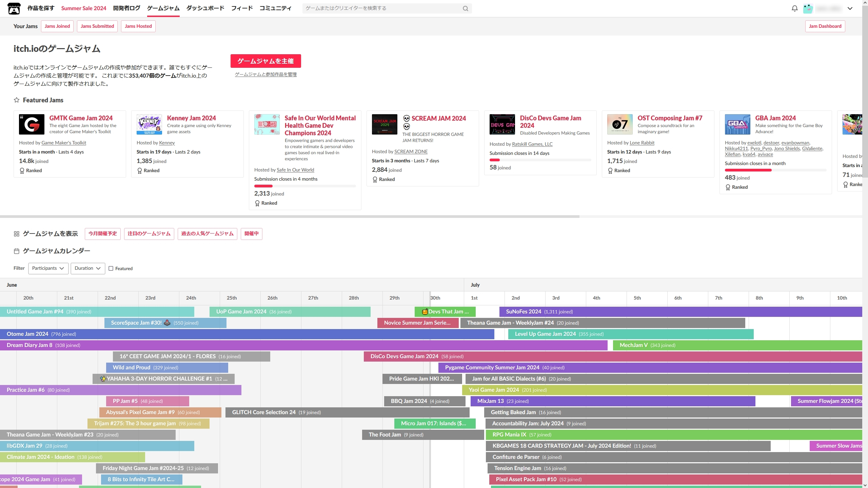The width and height of the screenshot is (868, 488).
Task: Click the GBA Jam 2024 logo
Action: 737,124
